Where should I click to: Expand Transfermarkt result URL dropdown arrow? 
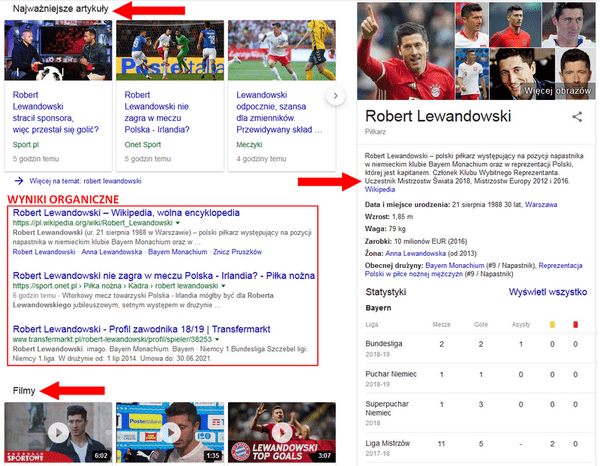(x=217, y=339)
